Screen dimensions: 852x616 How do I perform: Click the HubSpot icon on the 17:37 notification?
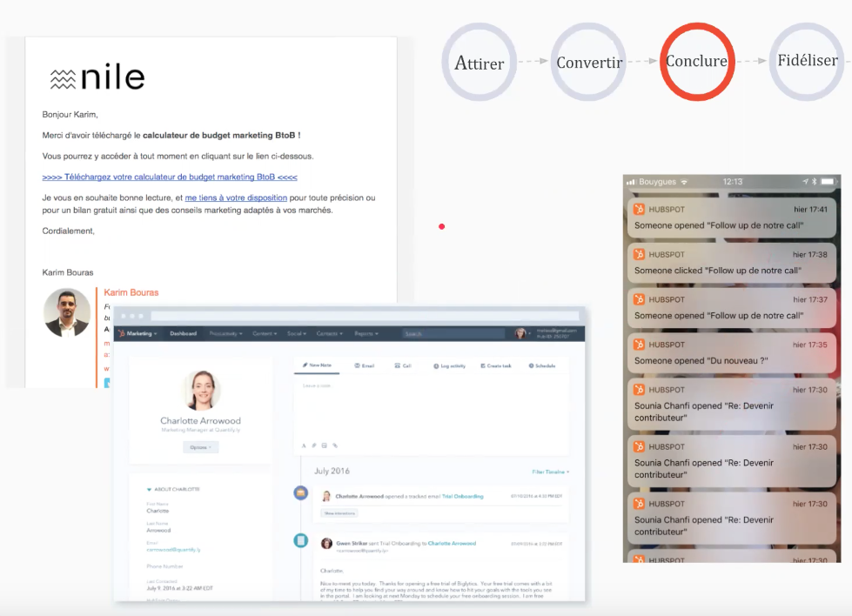(639, 299)
